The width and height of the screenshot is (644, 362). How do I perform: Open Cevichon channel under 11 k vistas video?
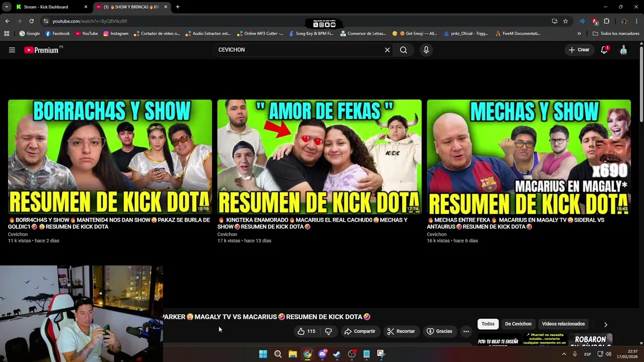(x=18, y=234)
